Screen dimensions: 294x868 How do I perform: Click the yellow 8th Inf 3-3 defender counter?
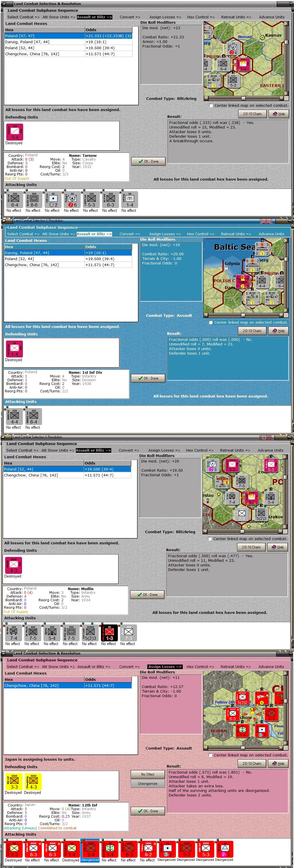point(14,782)
